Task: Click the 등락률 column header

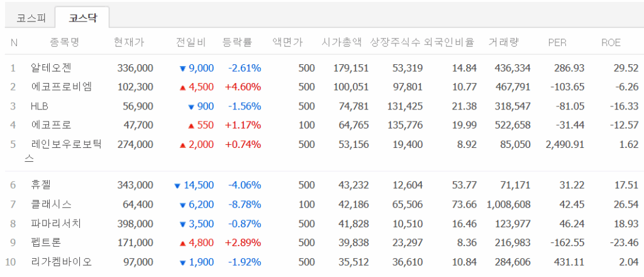Action: tap(237, 42)
